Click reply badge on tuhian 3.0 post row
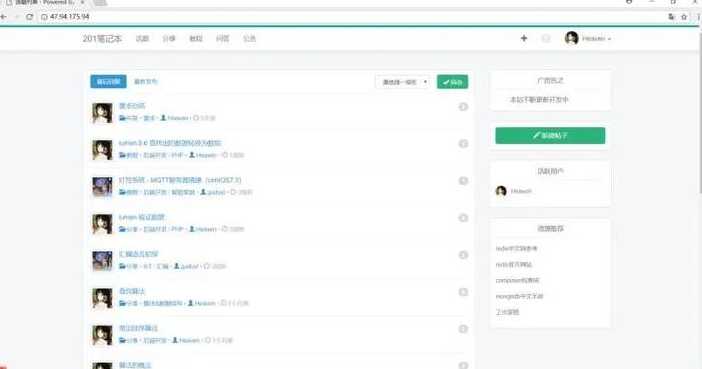Viewport: 702px width, 369px height. coord(463,144)
